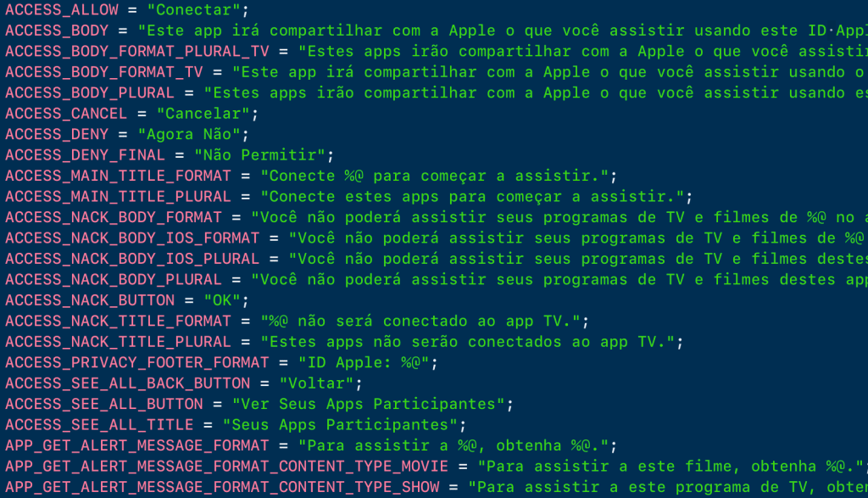Image resolution: width=868 pixels, height=498 pixels.
Task: Click the ACCESS_NACK_BODY_FORMAT key
Action: pos(113,217)
